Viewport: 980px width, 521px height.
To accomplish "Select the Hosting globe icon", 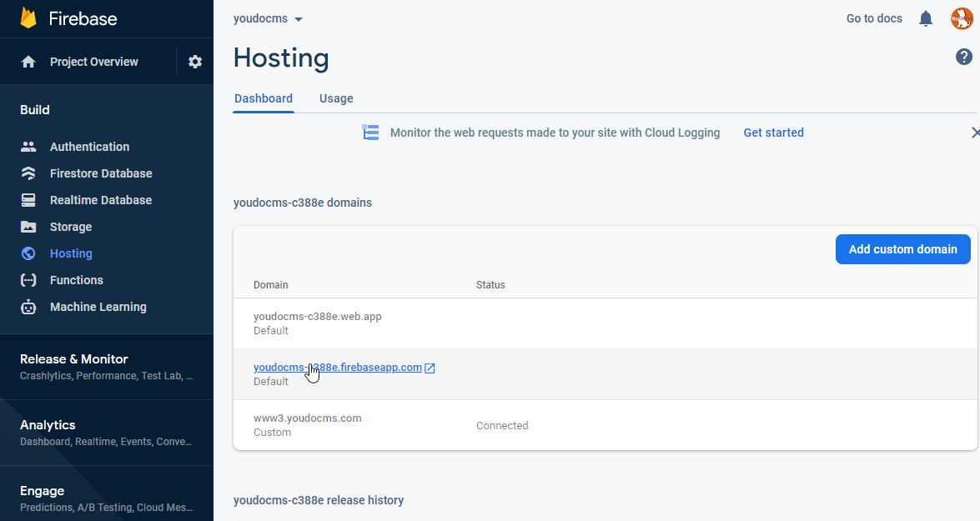I will pyautogui.click(x=28, y=253).
